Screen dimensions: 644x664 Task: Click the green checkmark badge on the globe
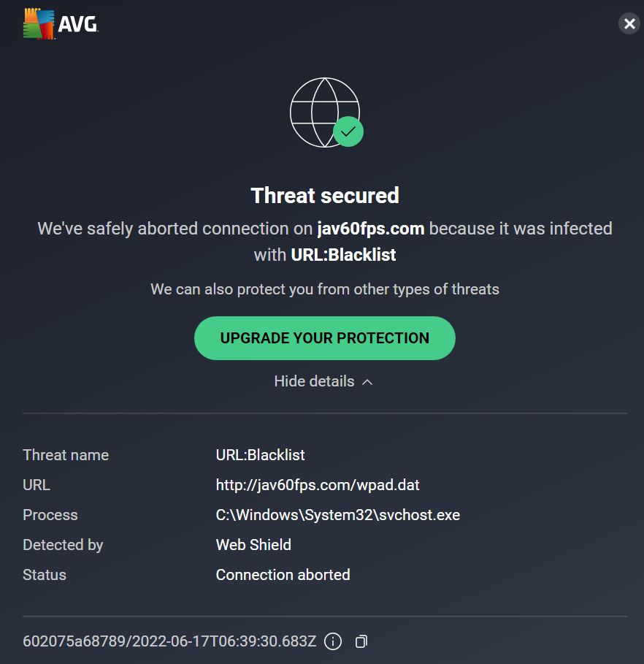pos(348,132)
